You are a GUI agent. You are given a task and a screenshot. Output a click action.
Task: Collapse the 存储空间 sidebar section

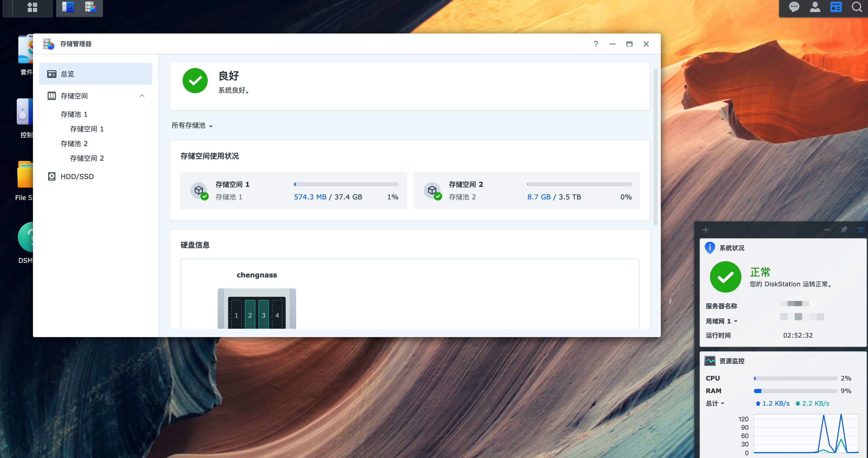(x=142, y=96)
